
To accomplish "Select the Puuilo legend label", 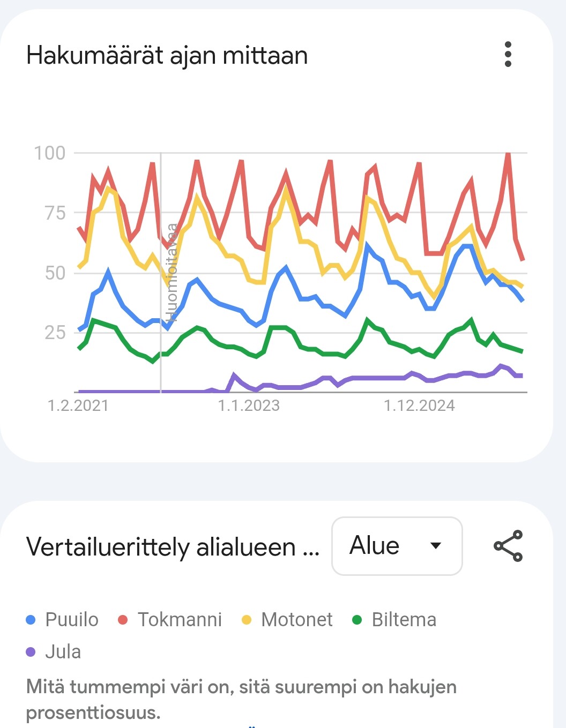I will [72, 620].
